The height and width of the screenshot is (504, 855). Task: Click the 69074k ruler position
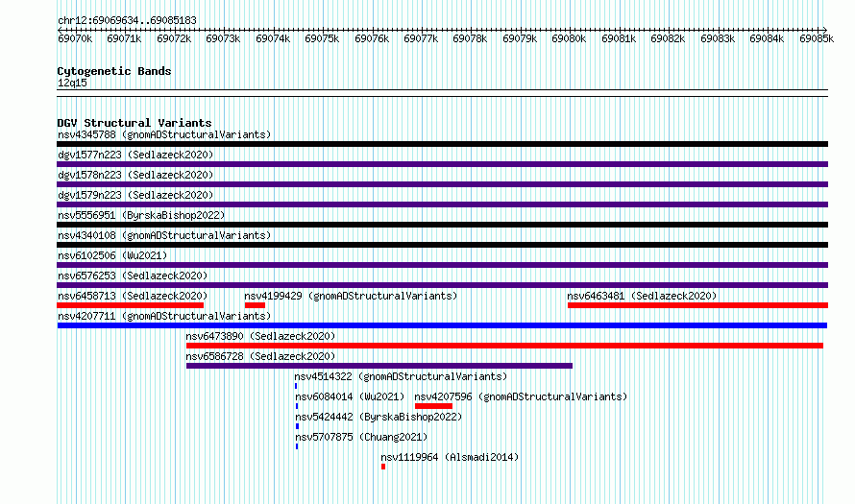tap(273, 38)
